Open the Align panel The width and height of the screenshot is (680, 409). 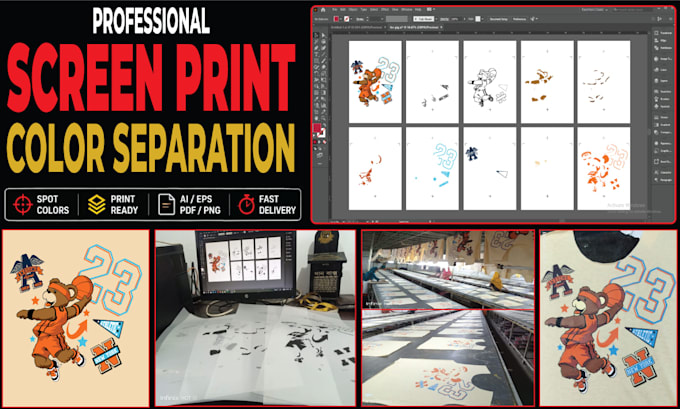click(x=661, y=40)
